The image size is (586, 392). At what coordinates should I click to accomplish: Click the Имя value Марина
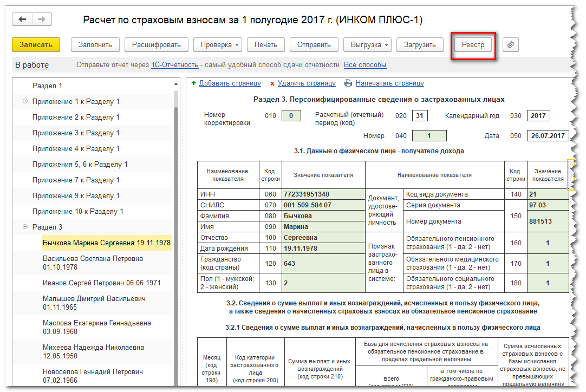(323, 226)
